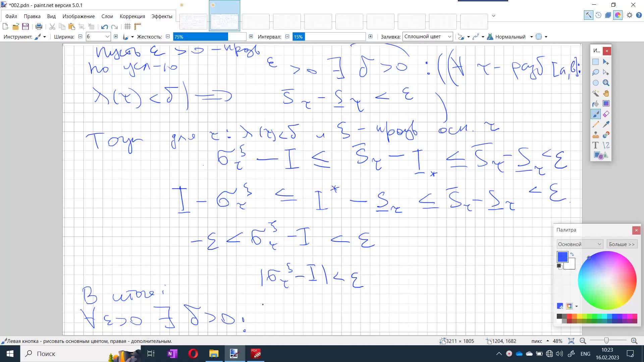Select the Pan hand tool
644x362 pixels.
point(606,93)
